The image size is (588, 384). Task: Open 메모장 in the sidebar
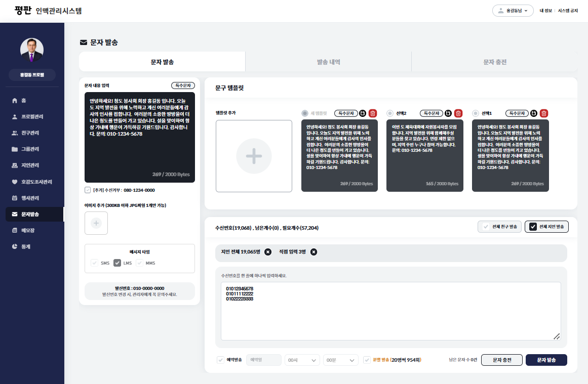(x=27, y=230)
